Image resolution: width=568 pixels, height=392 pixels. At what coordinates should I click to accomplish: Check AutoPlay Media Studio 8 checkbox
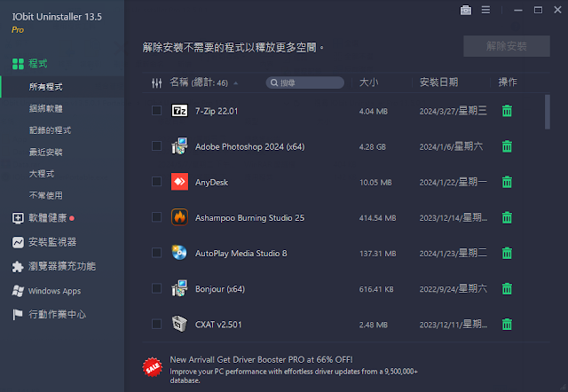click(x=156, y=253)
